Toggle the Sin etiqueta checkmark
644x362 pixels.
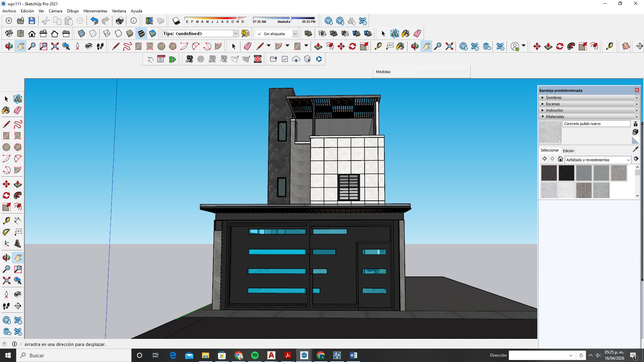tap(259, 34)
